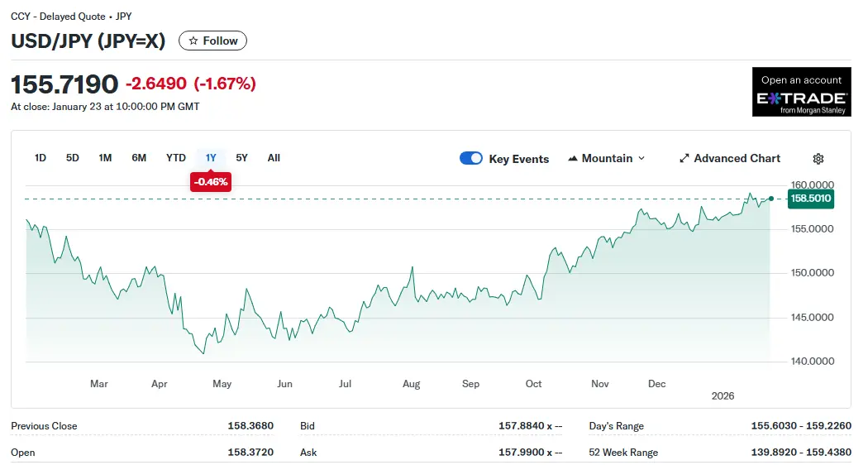Click the Advanced Chart expand arrows icon
This screenshot has width=868, height=465.
684,159
